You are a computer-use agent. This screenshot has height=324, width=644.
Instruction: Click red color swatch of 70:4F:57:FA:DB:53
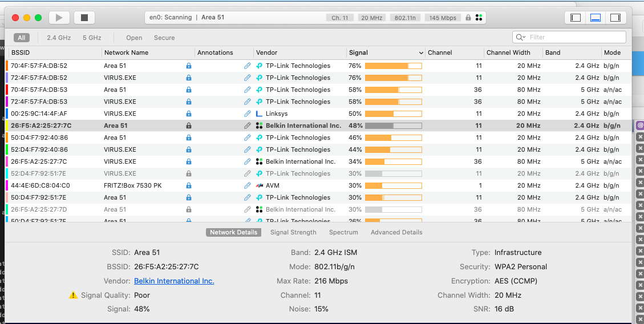[7, 90]
